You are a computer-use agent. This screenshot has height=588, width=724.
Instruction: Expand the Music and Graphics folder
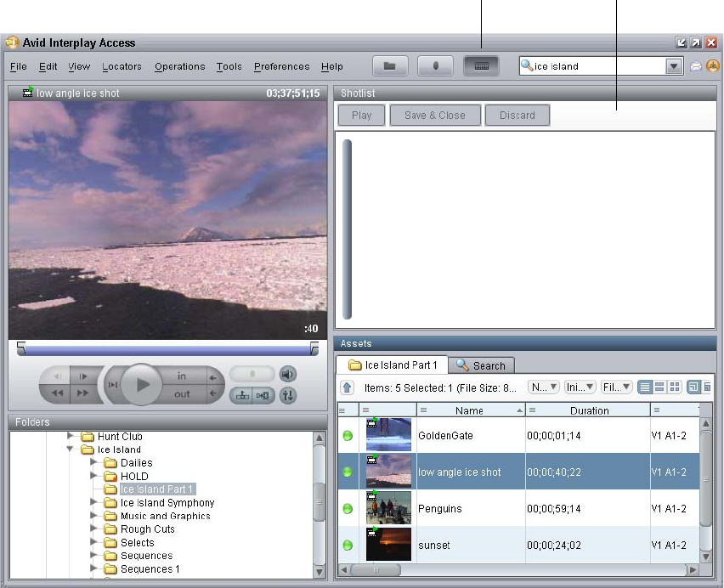[93, 515]
